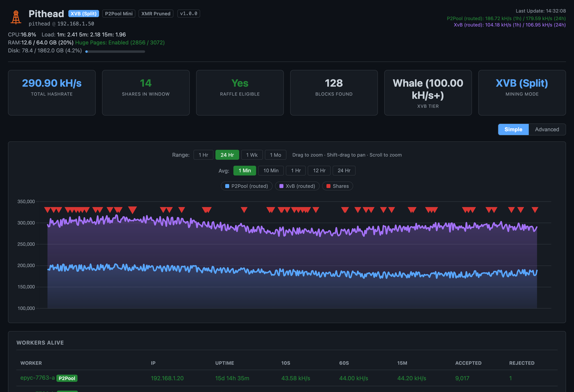Click the IP column header
This screenshot has height=392, width=574.
pyautogui.click(x=153, y=363)
